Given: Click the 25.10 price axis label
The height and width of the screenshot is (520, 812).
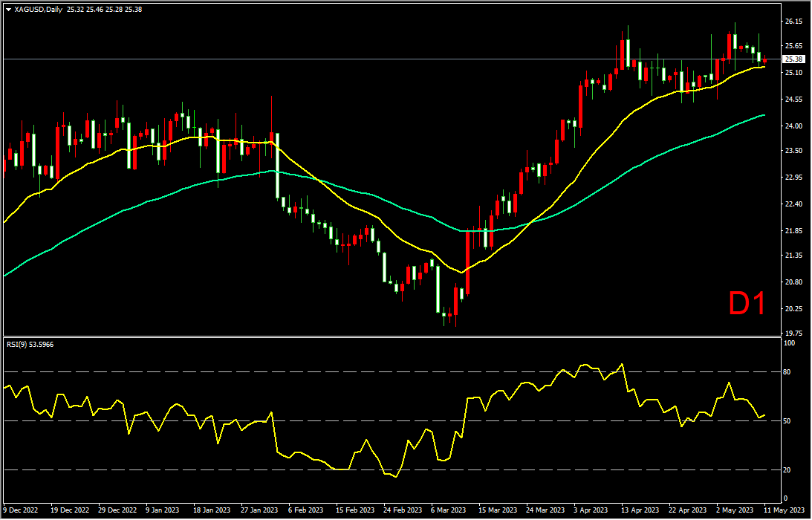Looking at the screenshot, I should [794, 73].
